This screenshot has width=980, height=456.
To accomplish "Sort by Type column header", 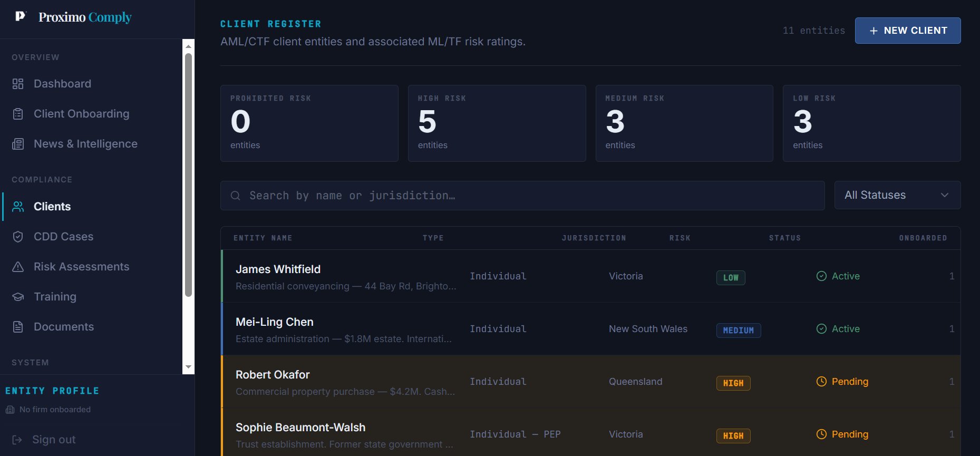I will [x=433, y=238].
